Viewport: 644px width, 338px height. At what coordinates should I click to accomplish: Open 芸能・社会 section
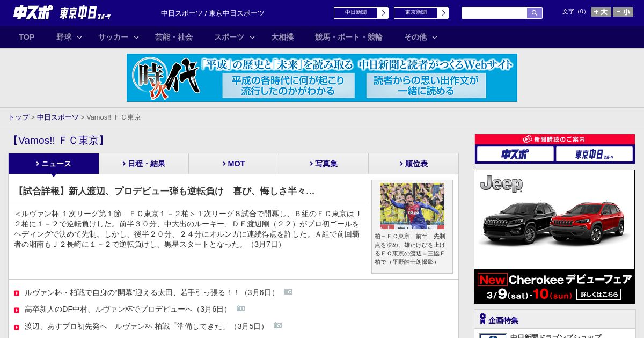tap(174, 37)
